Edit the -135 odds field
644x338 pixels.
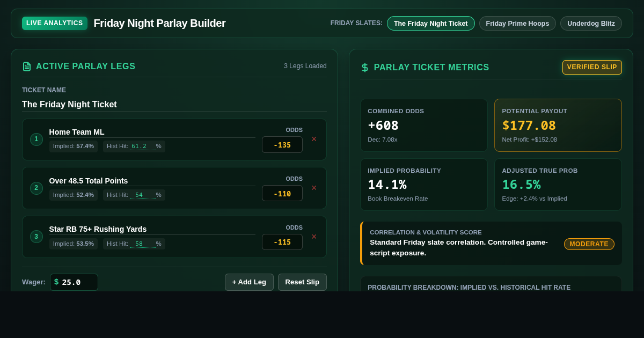(x=282, y=145)
